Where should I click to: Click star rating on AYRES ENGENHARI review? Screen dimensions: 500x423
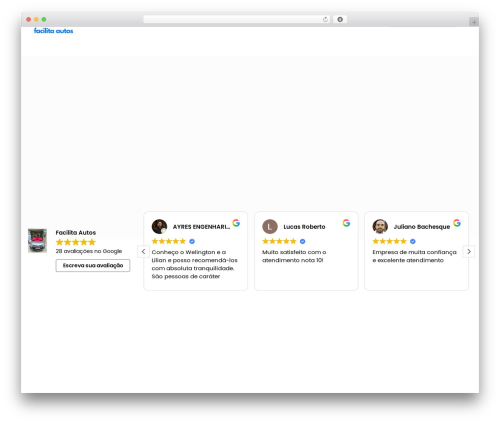(x=169, y=241)
